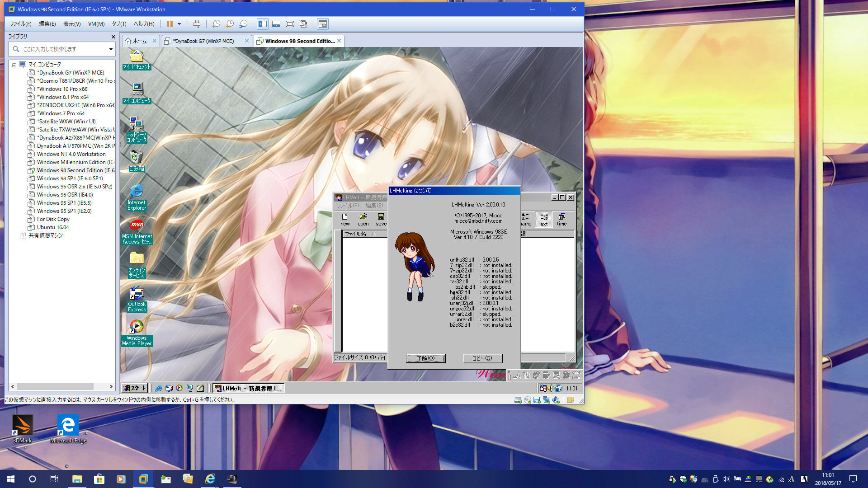The height and width of the screenshot is (488, 868).
Task: Toggle the thumbnail bar view icon
Action: [276, 24]
